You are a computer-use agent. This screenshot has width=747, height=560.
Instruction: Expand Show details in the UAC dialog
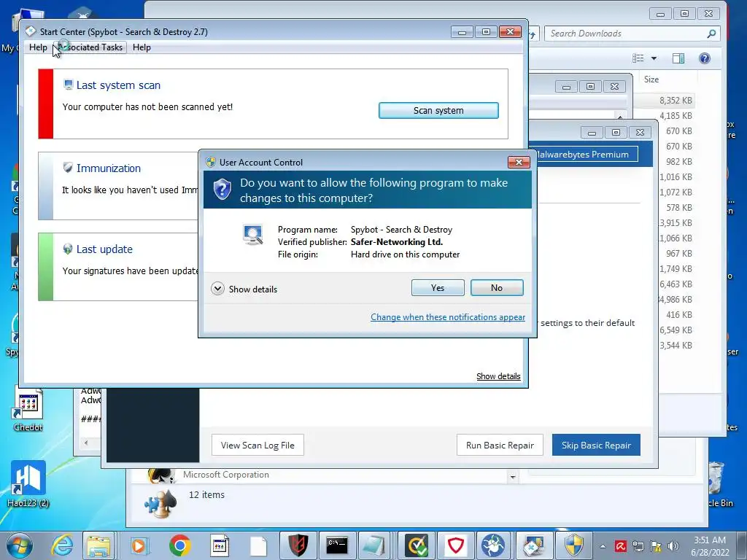point(244,289)
